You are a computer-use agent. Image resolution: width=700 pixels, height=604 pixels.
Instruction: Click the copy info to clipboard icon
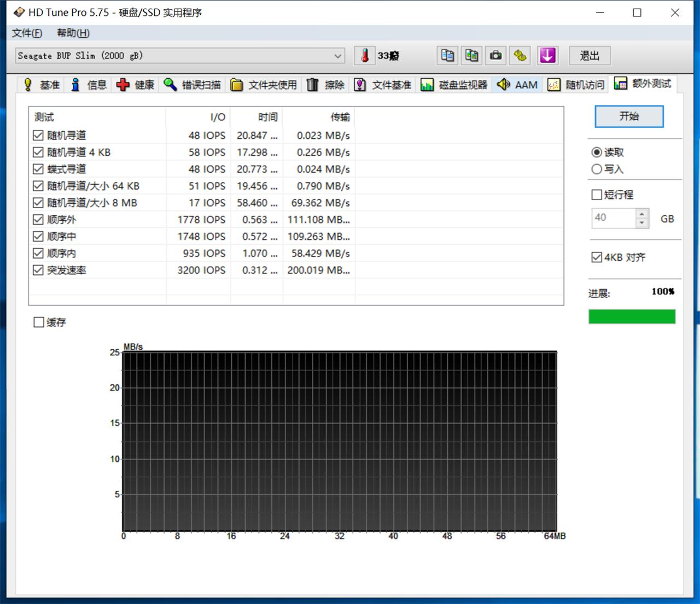click(447, 55)
